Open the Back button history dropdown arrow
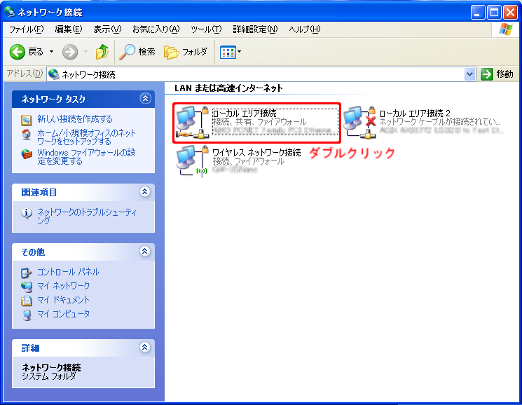Screen dimensions: 522x405 pyautogui.click(x=51, y=52)
